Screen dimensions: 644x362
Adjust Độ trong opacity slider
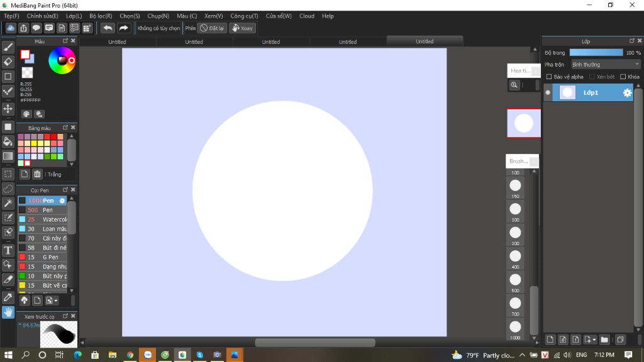pos(596,53)
